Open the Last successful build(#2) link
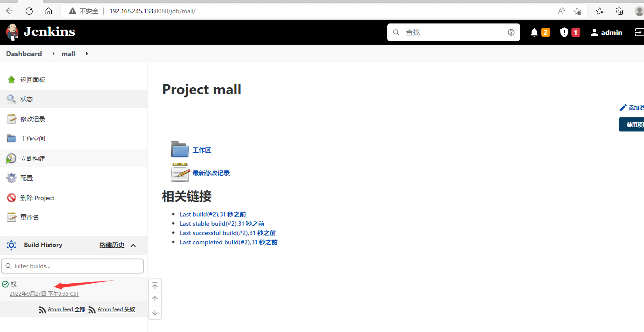This screenshot has height=332, width=644. click(228, 233)
